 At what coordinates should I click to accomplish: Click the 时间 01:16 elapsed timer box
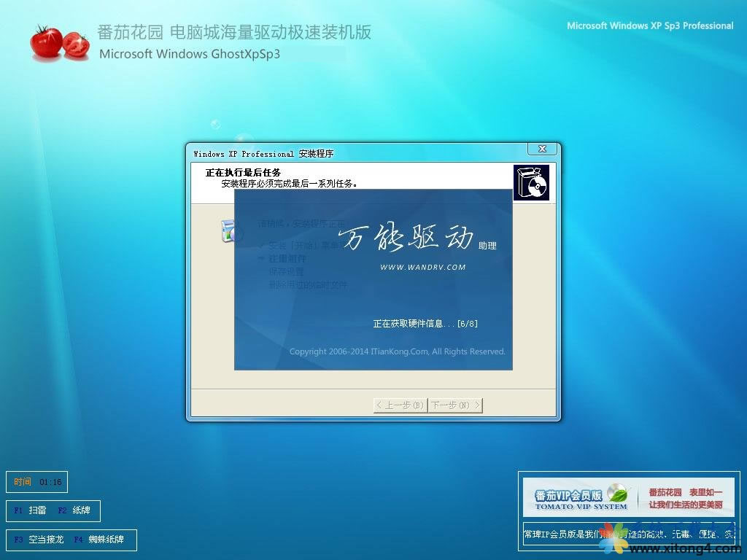pos(37,482)
